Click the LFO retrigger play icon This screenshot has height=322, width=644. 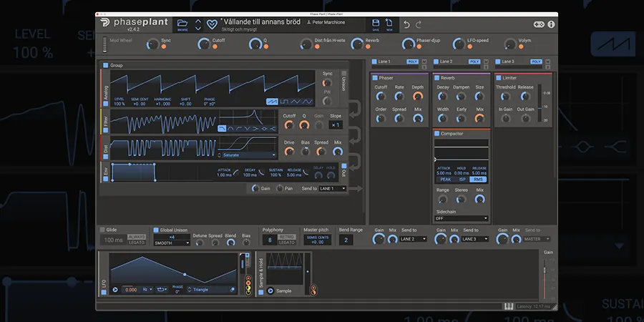tap(115, 290)
